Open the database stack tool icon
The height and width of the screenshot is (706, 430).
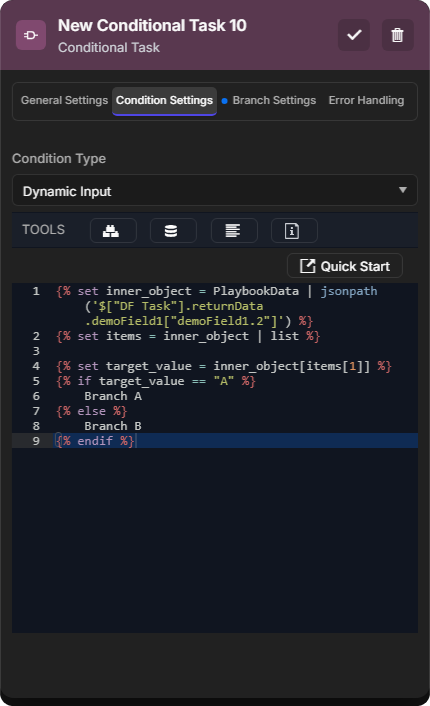[x=173, y=231]
